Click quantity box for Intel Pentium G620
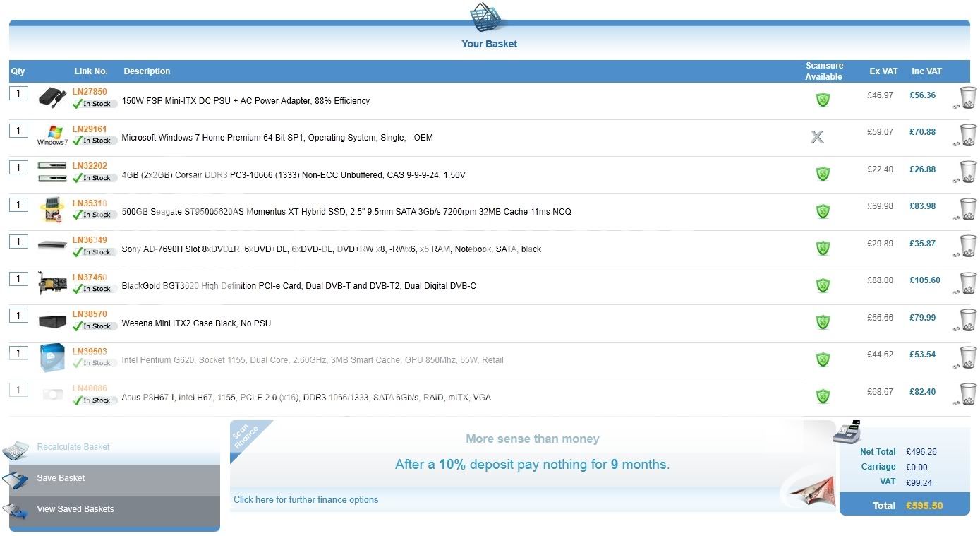This screenshot has width=980, height=536. [18, 352]
